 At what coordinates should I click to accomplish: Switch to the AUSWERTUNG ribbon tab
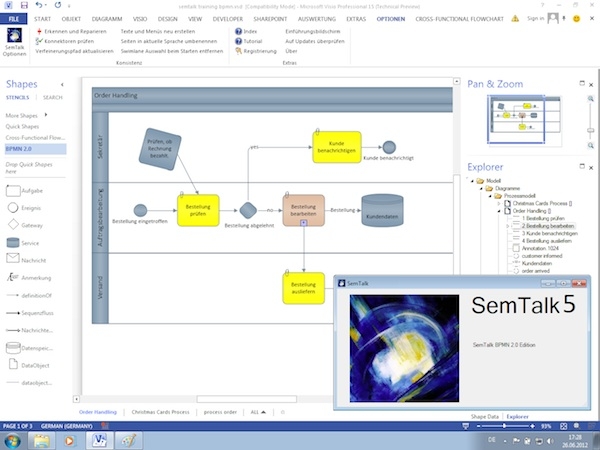(x=316, y=19)
